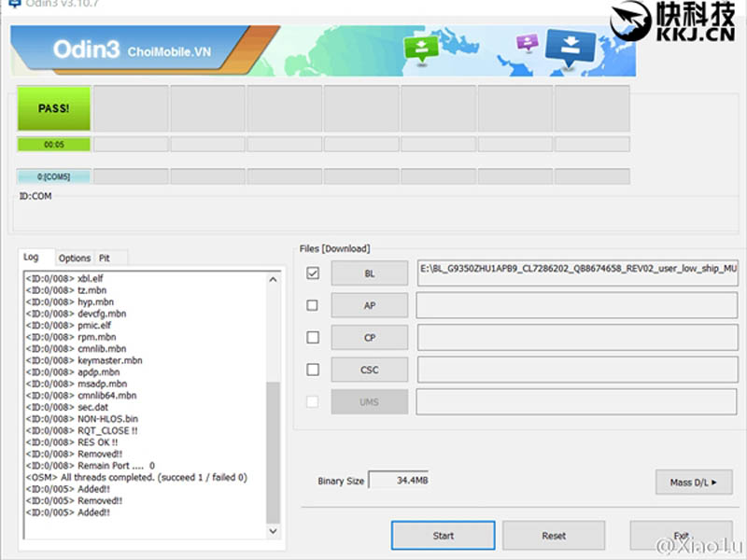Click the Reset button
The height and width of the screenshot is (560, 747).
554,536
